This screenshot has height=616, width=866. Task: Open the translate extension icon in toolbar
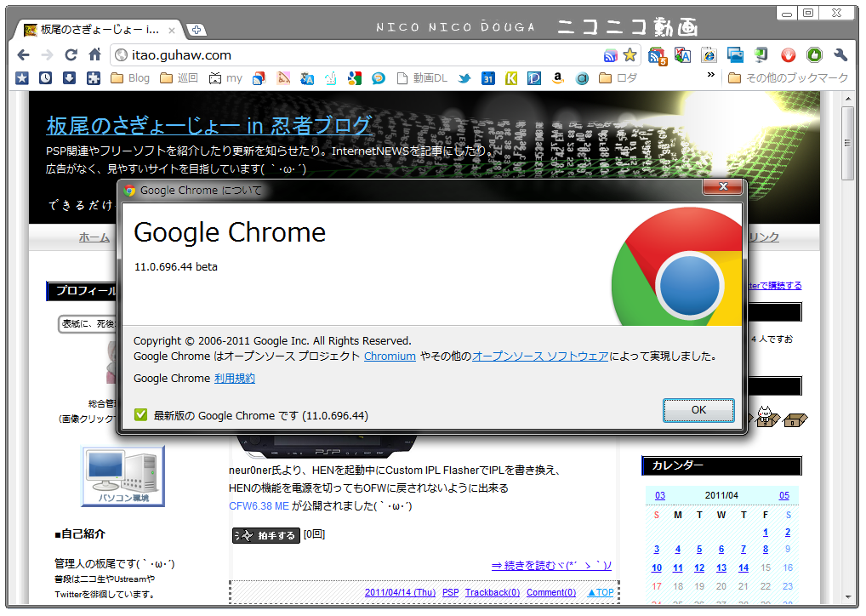click(x=682, y=54)
